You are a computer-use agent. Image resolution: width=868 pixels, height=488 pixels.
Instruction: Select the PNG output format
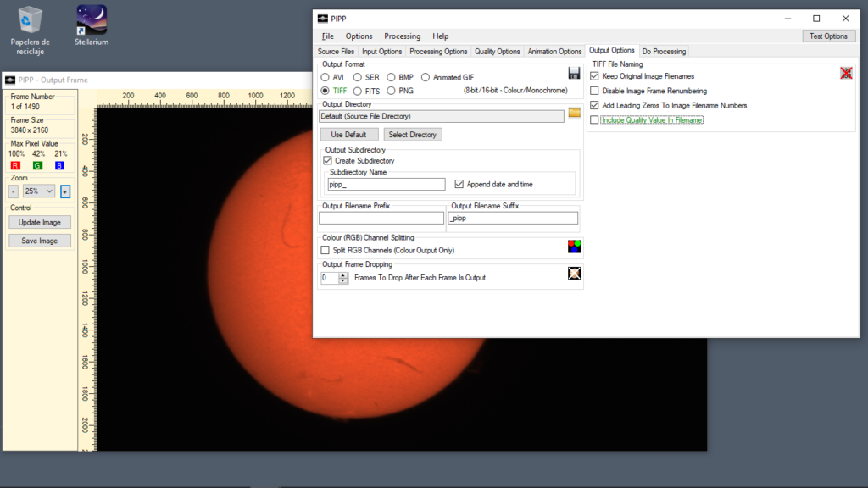(x=391, y=91)
